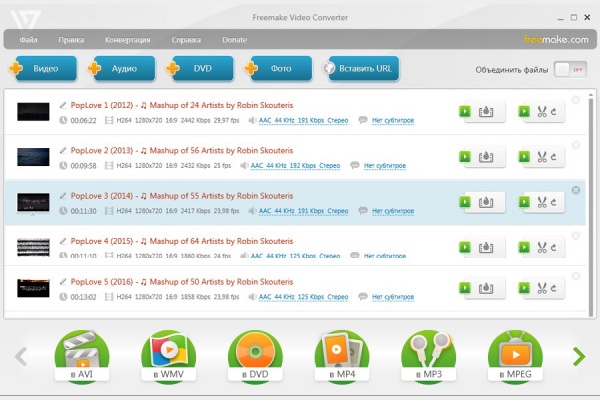Click the first preview panel icon for PopLove 4 (2015)

click(x=486, y=248)
